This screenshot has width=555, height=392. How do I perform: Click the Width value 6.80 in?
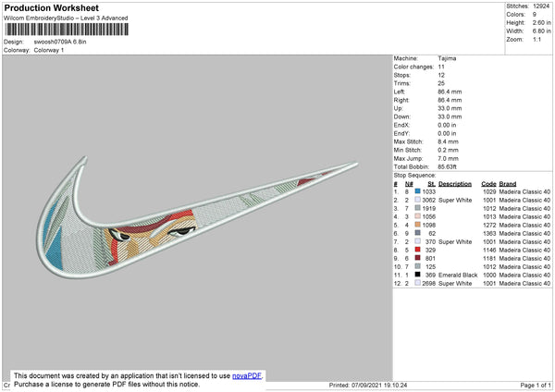click(x=541, y=31)
